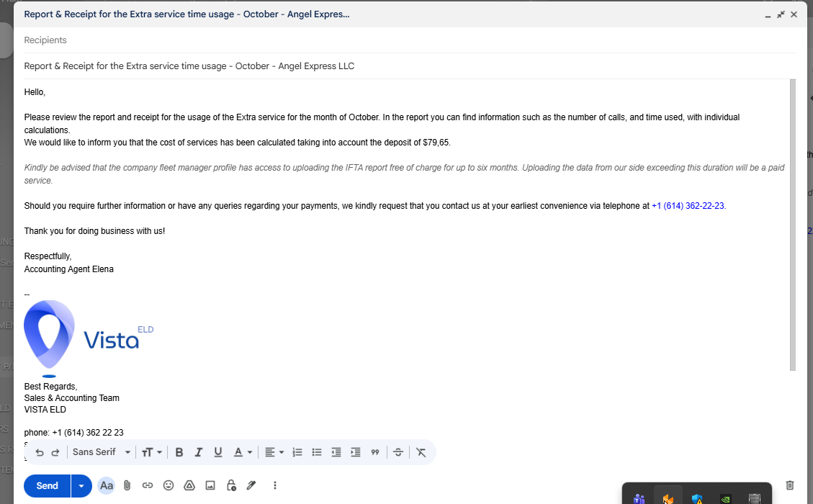Open more send options arrow

point(81,486)
